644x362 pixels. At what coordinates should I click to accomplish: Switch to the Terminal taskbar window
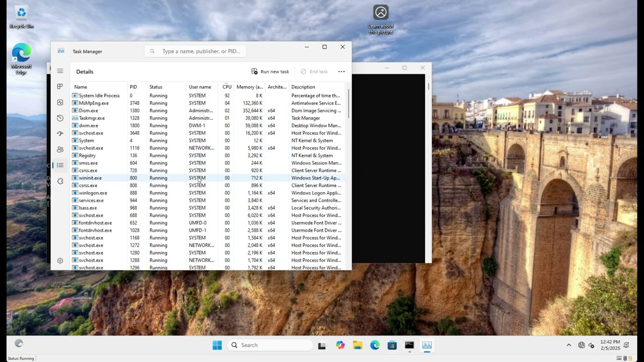(410, 345)
